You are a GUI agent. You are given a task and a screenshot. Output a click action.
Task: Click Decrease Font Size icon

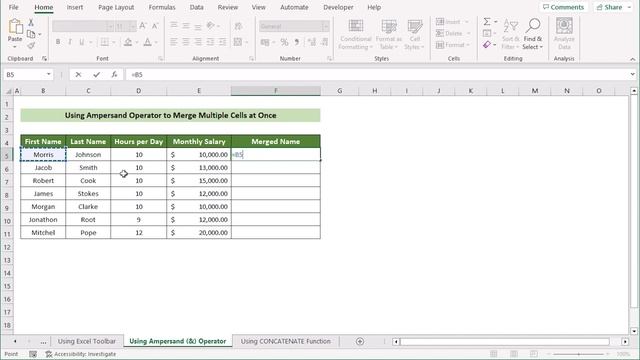(155, 26)
